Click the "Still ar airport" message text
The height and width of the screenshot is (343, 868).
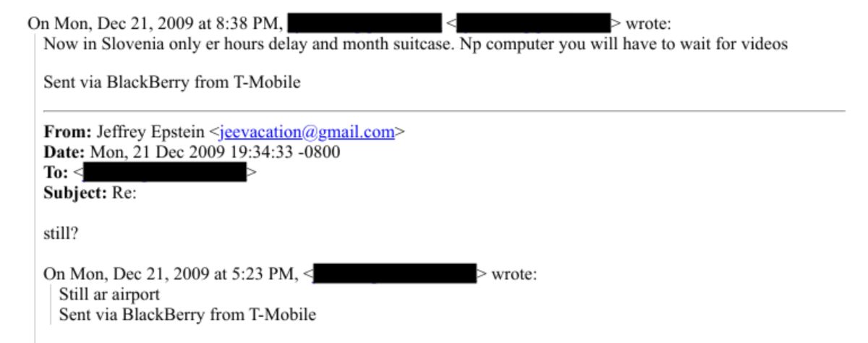[109, 295]
